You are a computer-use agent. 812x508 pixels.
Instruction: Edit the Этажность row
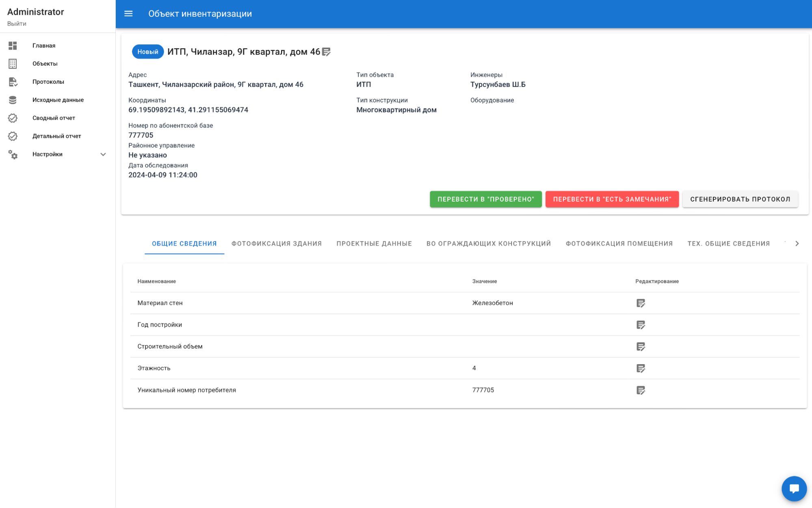[x=641, y=368]
